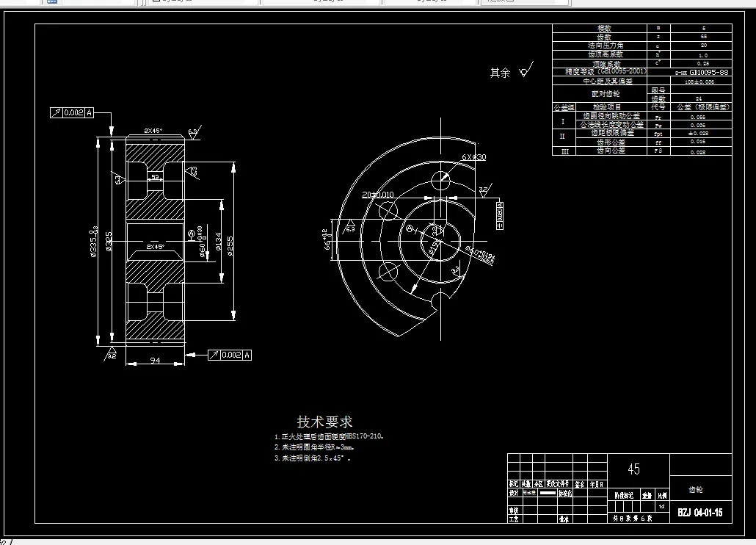Screen dimensions: 756x545
Task: Click the ø335 outer diameter dimension
Action: coord(93,241)
